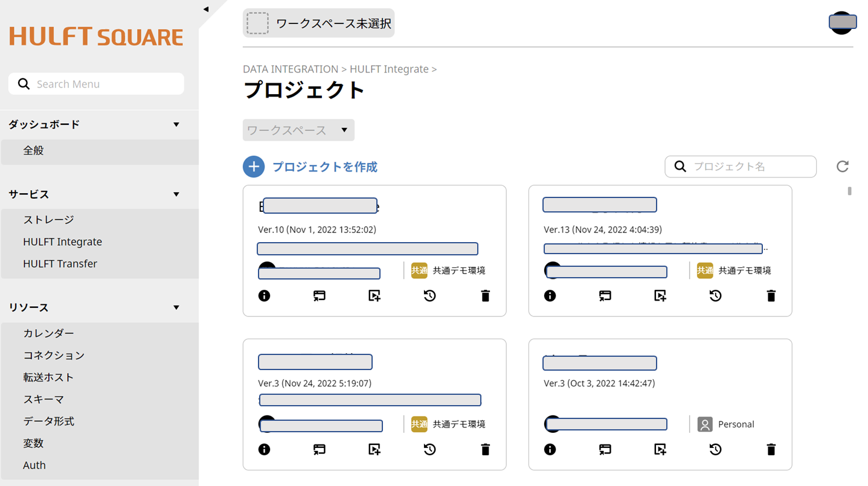Open info for the Ver.10 project card
Image resolution: width=868 pixels, height=486 pixels.
pos(264,296)
